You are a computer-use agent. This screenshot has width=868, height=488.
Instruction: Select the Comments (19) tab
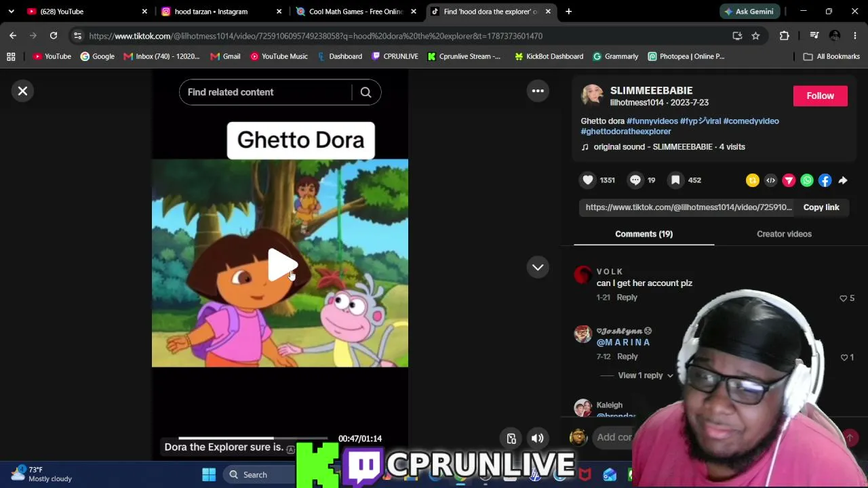pos(644,234)
